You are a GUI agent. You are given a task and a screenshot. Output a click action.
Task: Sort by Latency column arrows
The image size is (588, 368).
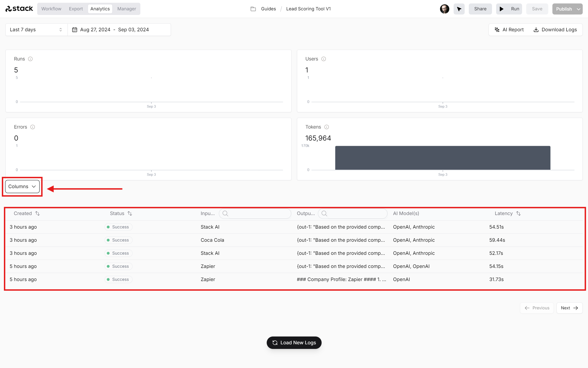(x=518, y=213)
